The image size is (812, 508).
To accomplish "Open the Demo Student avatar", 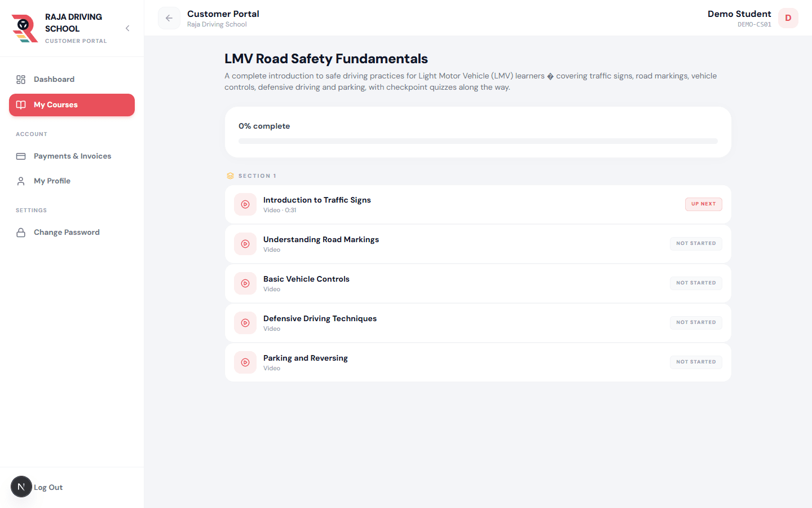I will (x=788, y=18).
